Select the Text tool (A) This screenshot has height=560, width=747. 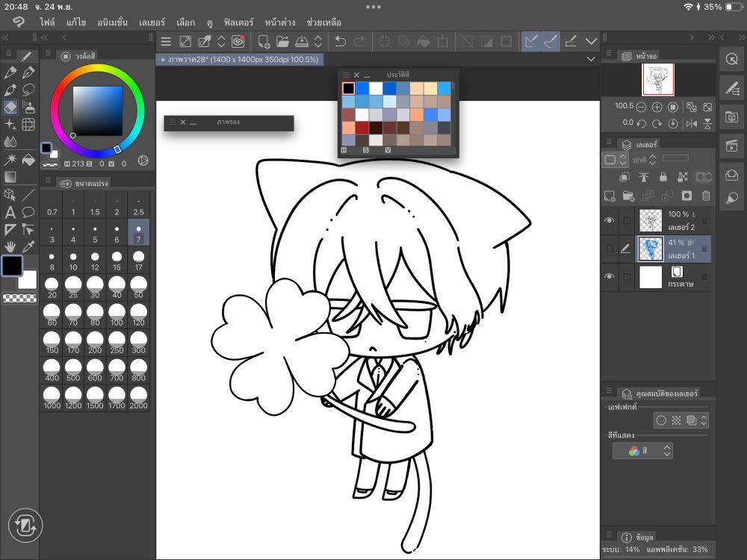tap(10, 212)
